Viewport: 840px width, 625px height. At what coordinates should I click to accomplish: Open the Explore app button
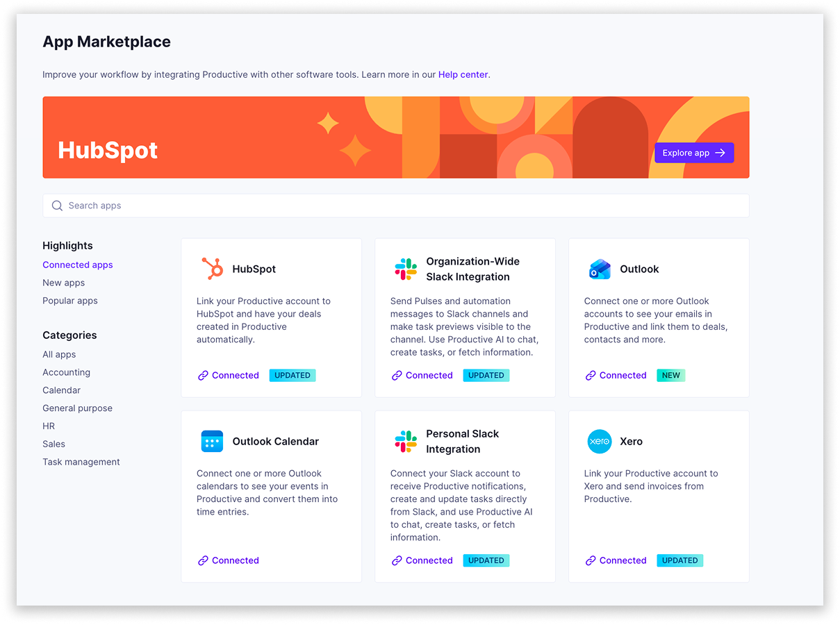pyautogui.click(x=694, y=153)
